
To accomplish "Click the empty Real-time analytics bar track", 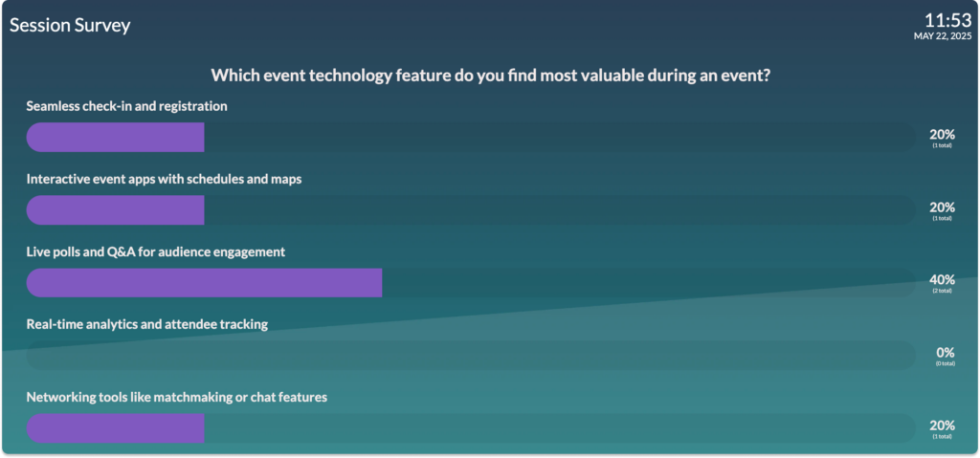I will (x=471, y=356).
